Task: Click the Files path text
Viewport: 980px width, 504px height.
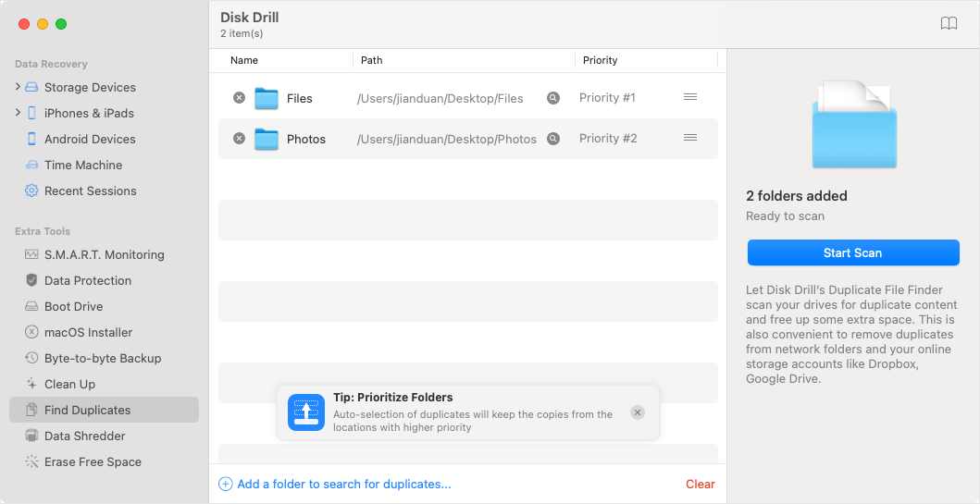Action: pos(440,99)
